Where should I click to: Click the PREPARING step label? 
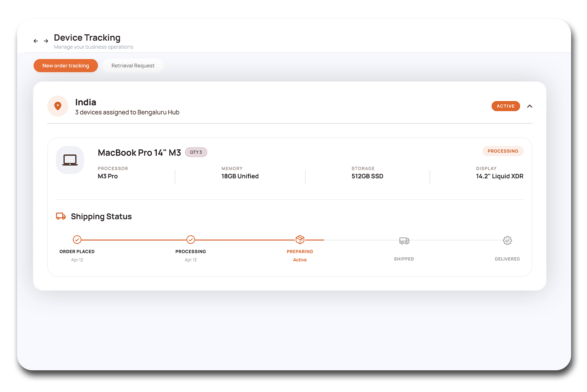(300, 252)
